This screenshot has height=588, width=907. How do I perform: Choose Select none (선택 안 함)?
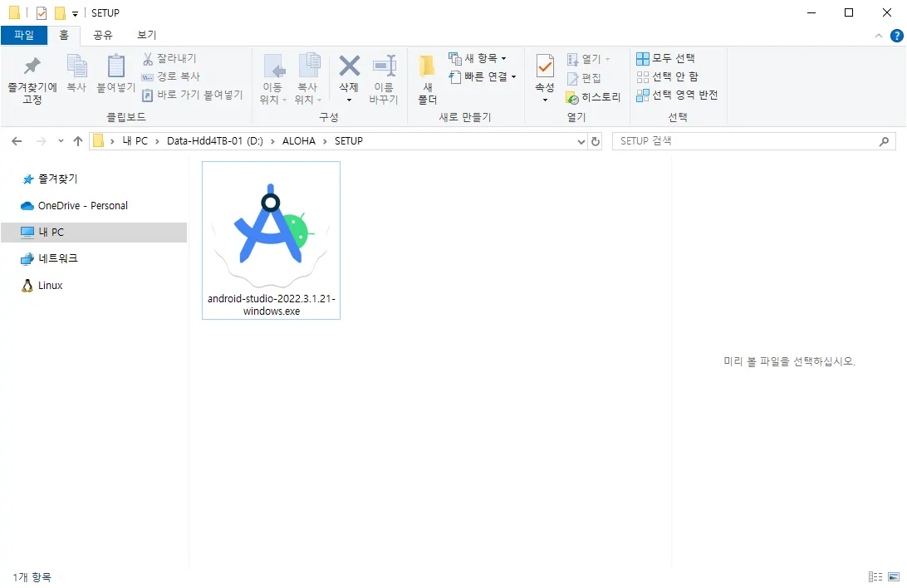[x=667, y=76]
